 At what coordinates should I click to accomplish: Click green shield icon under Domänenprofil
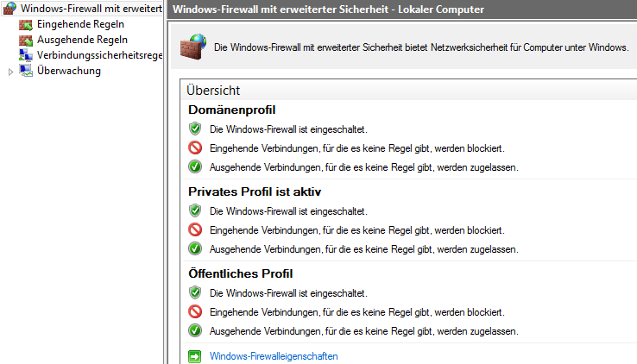[x=195, y=129]
